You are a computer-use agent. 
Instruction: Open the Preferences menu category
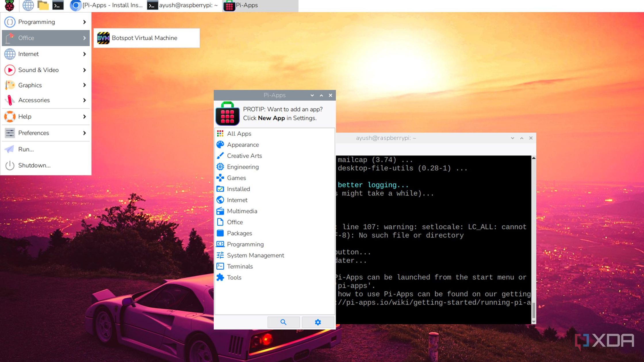pyautogui.click(x=46, y=133)
